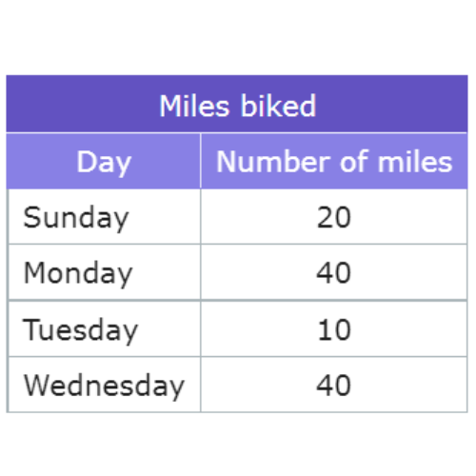Click the word miles in column header
The image size is (476, 476).
pyautogui.click(x=415, y=162)
